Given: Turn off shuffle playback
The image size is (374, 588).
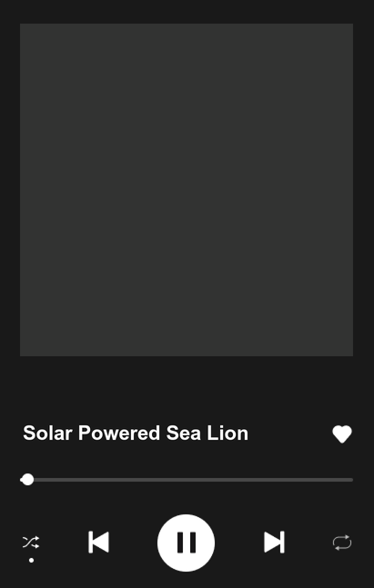Looking at the screenshot, I should coord(31,543).
